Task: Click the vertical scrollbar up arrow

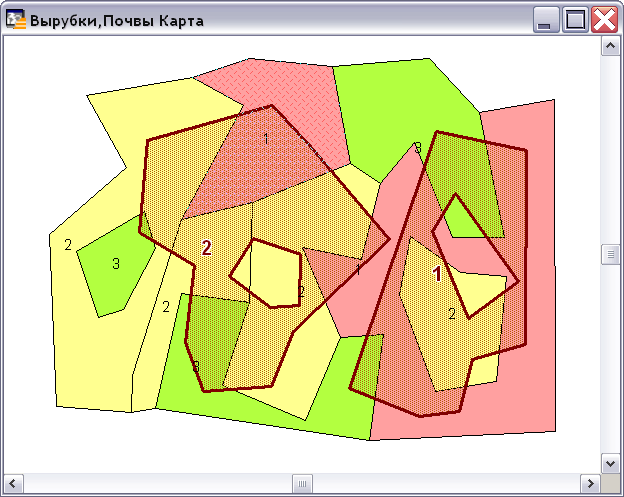Action: click(x=610, y=46)
